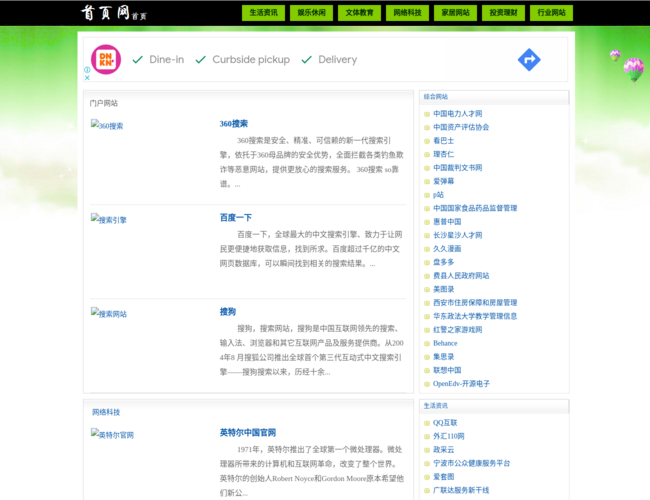Open the 宁波市公众健康服务平台 link
The height and width of the screenshot is (500, 650).
[x=471, y=463]
